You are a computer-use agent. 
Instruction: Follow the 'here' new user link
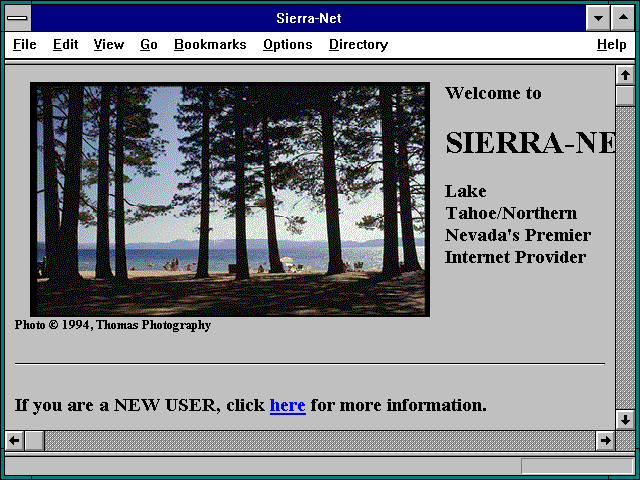[288, 405]
